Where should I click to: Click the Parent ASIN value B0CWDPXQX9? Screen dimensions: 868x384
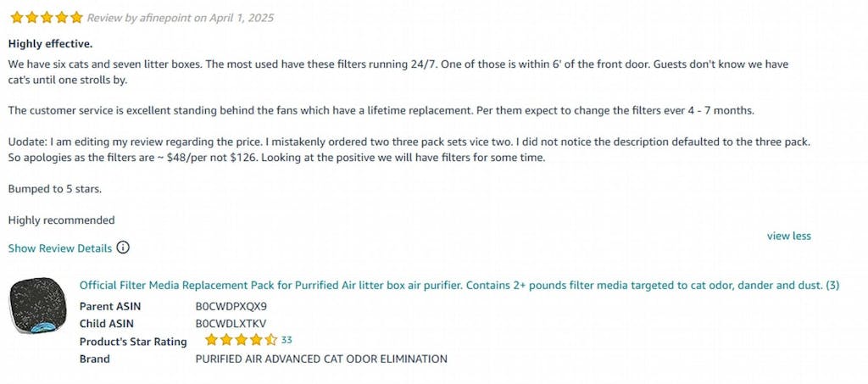click(x=231, y=306)
